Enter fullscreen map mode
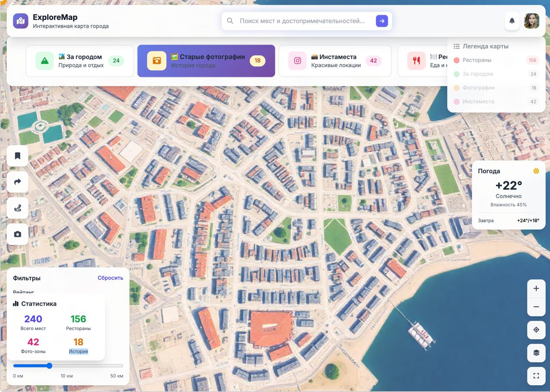The image size is (550, 392). (x=536, y=376)
